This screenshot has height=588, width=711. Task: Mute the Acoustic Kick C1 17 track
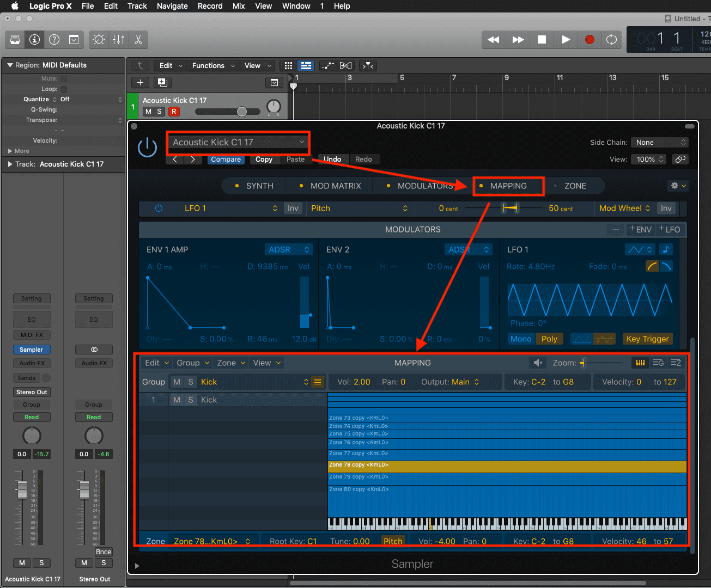[x=148, y=112]
